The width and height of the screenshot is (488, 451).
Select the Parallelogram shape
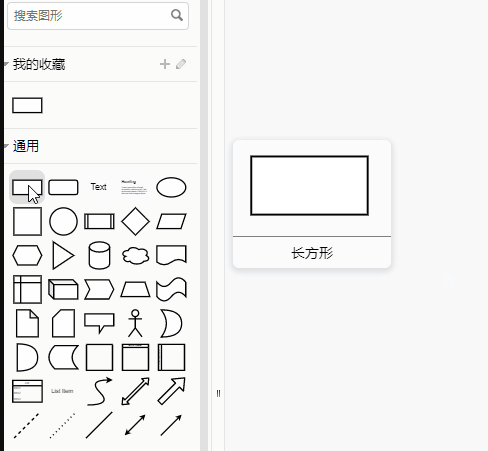point(171,221)
